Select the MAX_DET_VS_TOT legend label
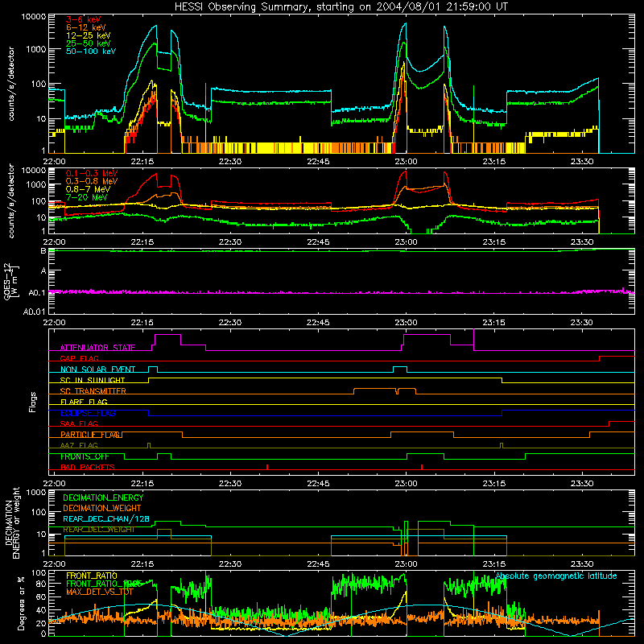This screenshot has width=644, height=644. (100, 592)
